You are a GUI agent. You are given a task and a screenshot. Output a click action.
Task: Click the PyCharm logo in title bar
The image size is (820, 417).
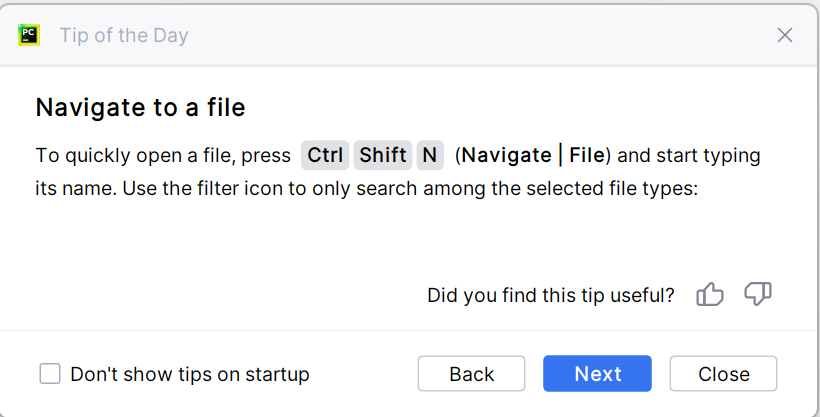(x=29, y=35)
